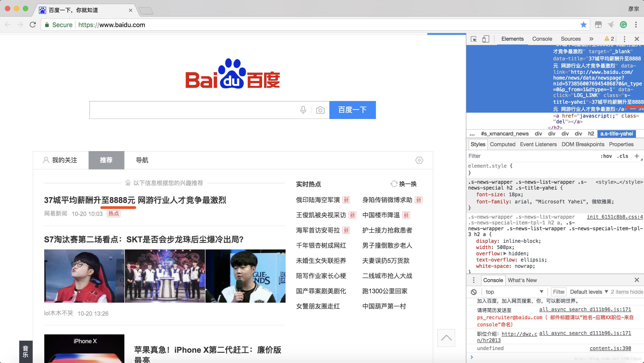The image size is (644, 363).
Task: Open hot topic 俄印陆海空军演
Action: pyautogui.click(x=318, y=200)
